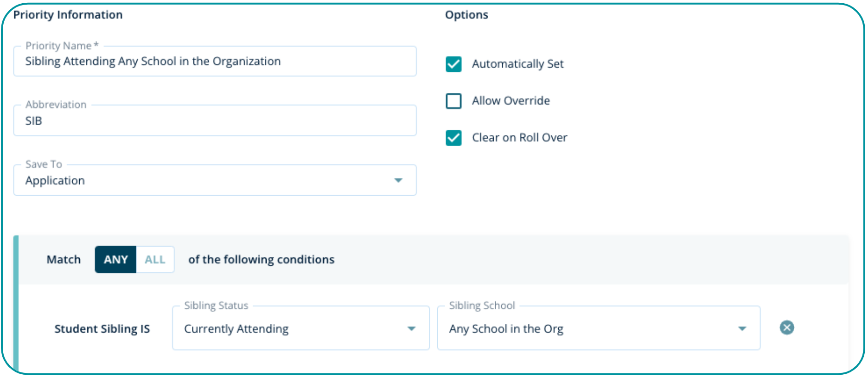Click the Any School in the Org selection
868x378 pixels.
506,329
